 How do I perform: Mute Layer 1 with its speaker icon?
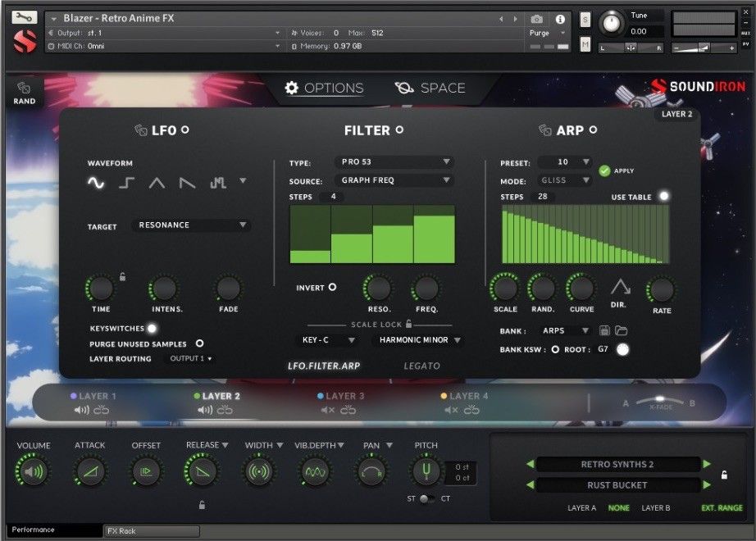click(x=82, y=410)
